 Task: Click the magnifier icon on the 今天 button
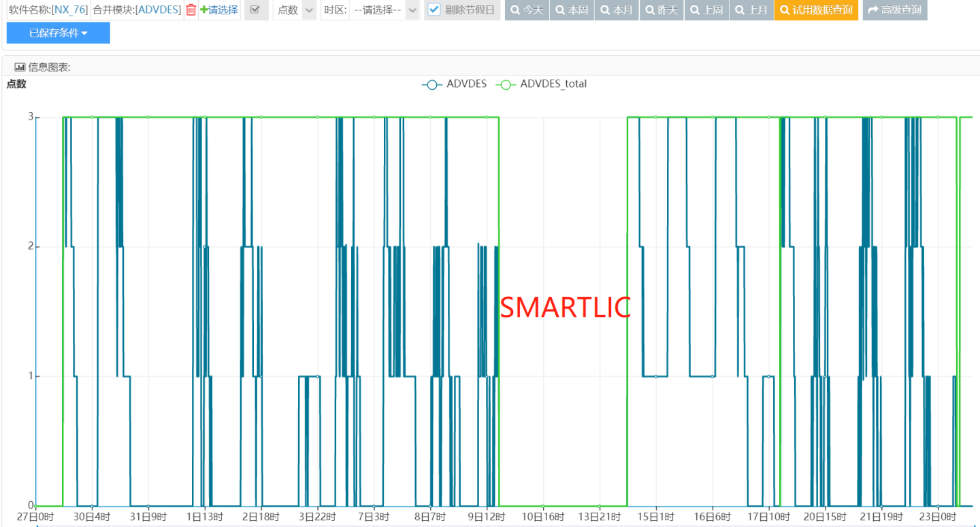515,10
